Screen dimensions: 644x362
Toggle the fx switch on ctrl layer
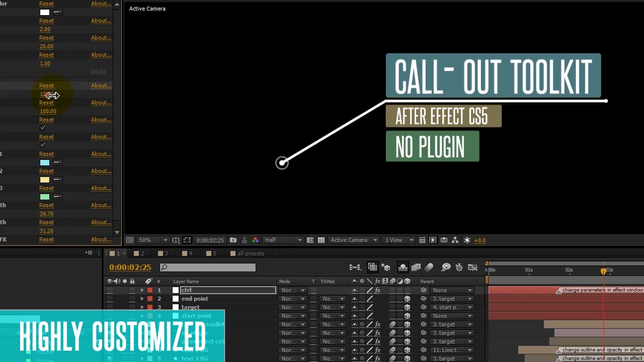(377, 290)
